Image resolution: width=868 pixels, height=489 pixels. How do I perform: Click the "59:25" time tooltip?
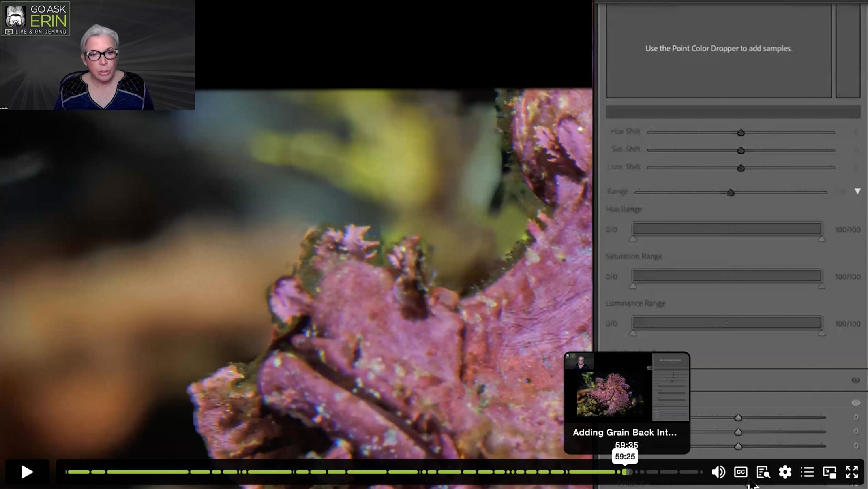(625, 456)
